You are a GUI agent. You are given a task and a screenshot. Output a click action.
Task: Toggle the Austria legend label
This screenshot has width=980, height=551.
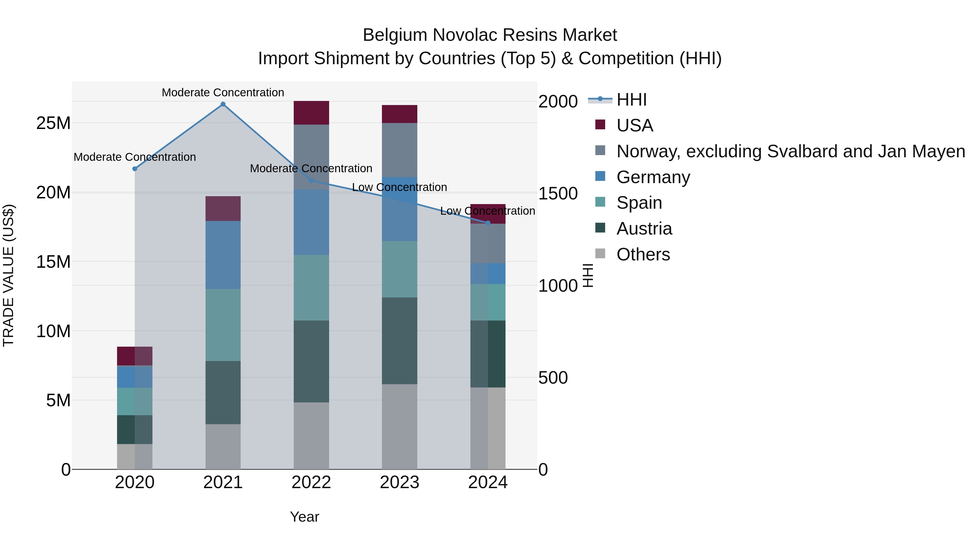click(x=644, y=229)
